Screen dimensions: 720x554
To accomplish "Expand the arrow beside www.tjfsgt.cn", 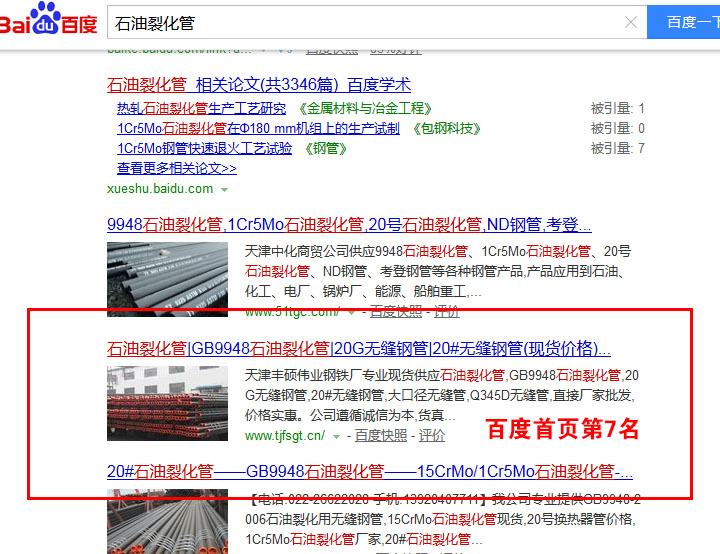I will pos(337,436).
